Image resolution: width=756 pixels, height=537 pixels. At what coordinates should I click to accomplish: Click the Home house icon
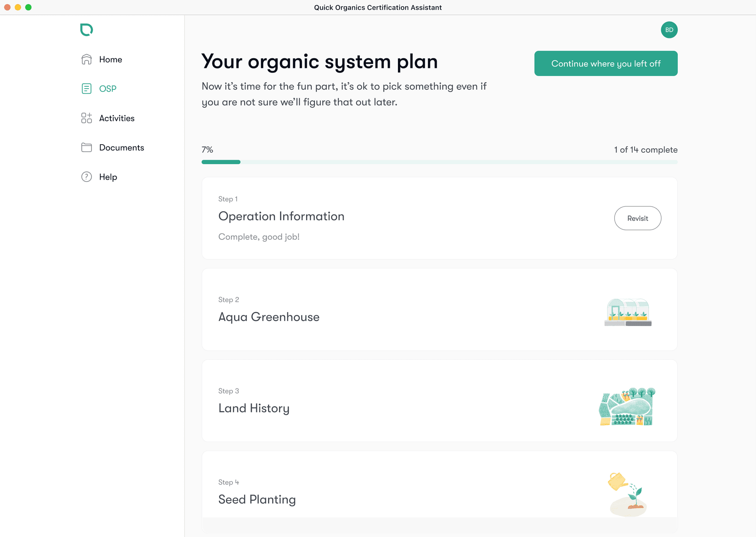point(86,59)
